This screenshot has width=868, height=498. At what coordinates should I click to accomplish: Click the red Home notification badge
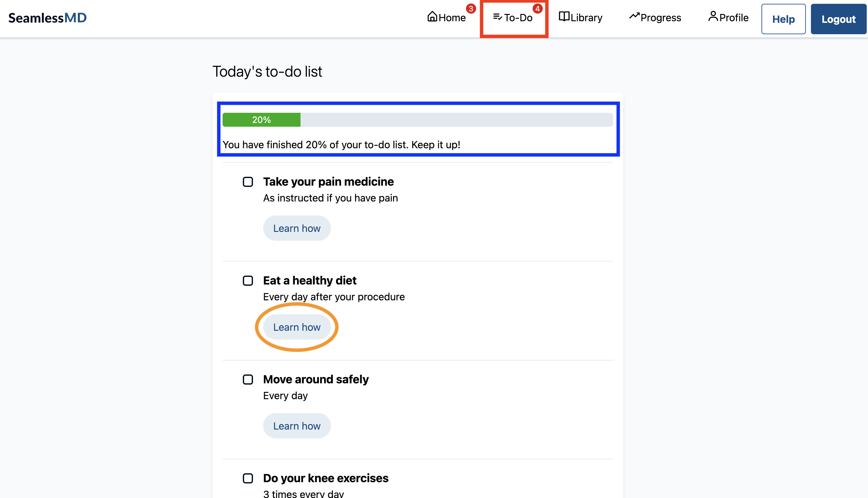[471, 9]
